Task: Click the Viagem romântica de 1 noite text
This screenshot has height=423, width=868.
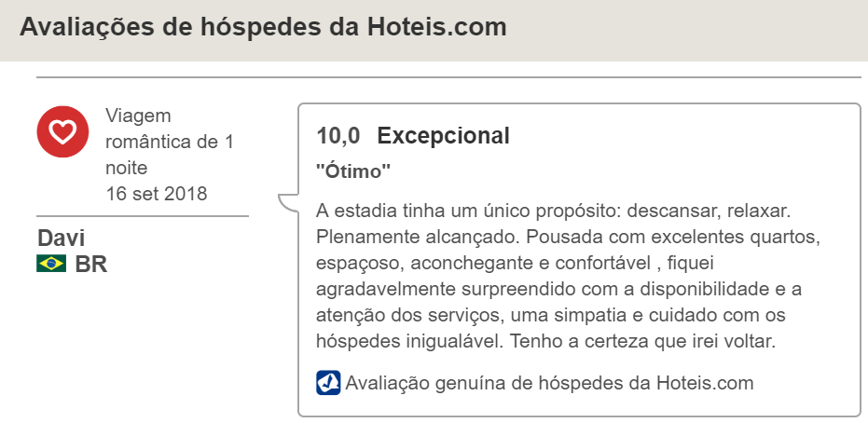Action: click(170, 142)
